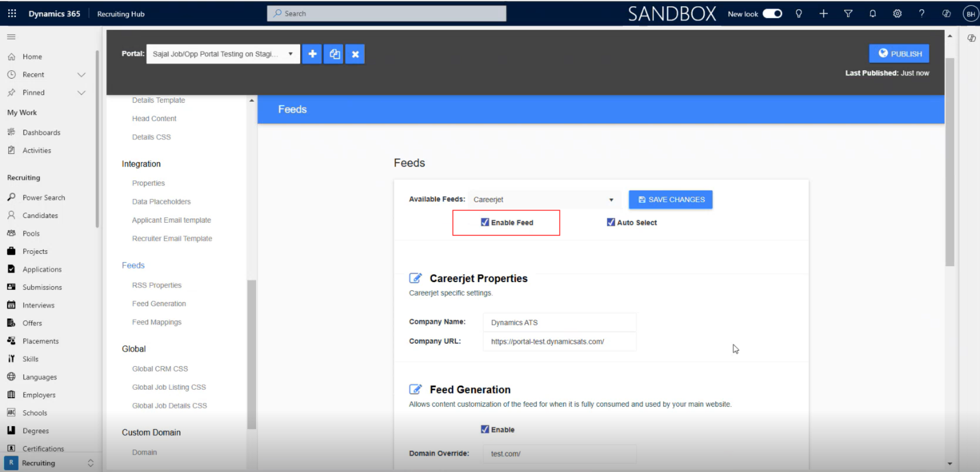The width and height of the screenshot is (980, 472).
Task: Open the advanced find filter icon
Action: tap(848, 14)
